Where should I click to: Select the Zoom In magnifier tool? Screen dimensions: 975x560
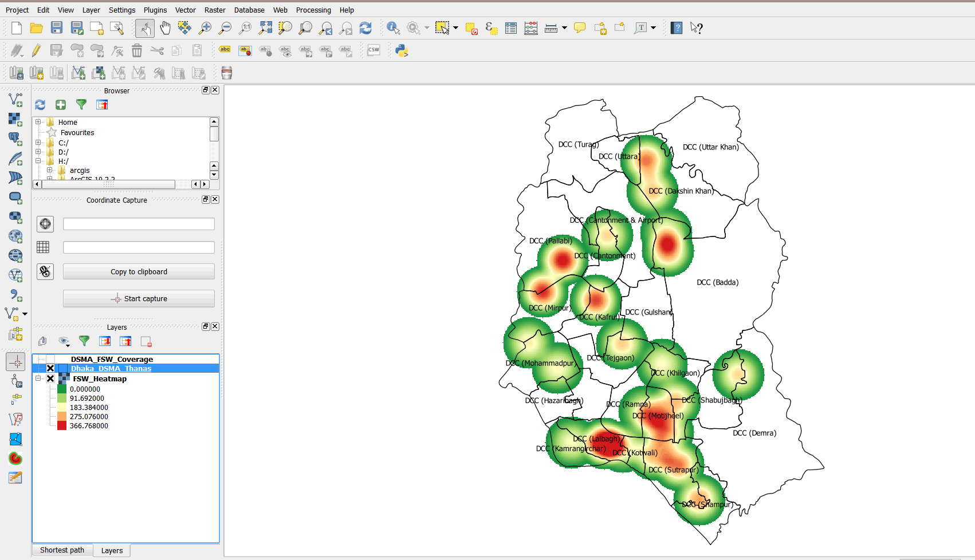[x=205, y=28]
